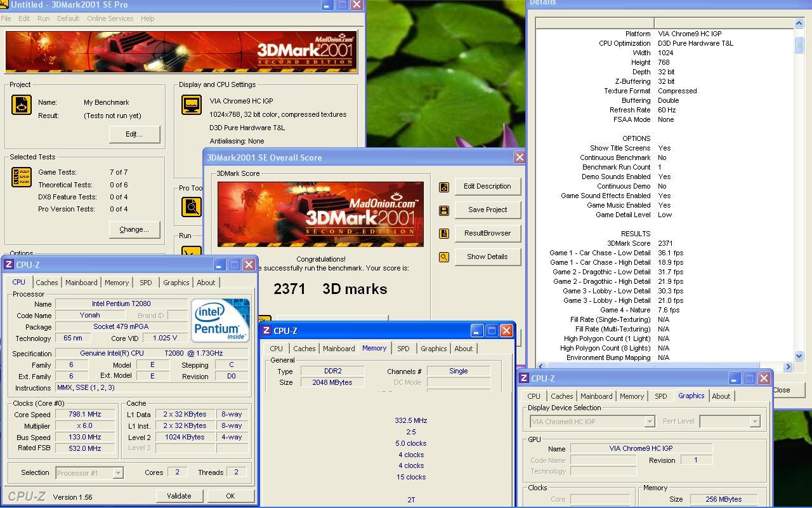Viewport: 812px width, 508px height.
Task: Open the Online Services menu
Action: pos(110,18)
